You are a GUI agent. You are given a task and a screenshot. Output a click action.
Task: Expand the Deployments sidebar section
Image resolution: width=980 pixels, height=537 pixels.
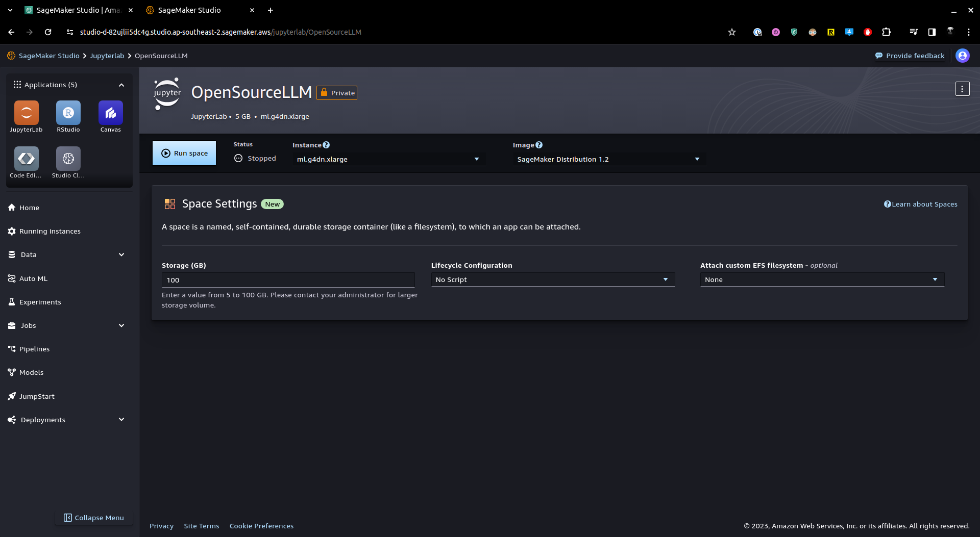tap(121, 420)
